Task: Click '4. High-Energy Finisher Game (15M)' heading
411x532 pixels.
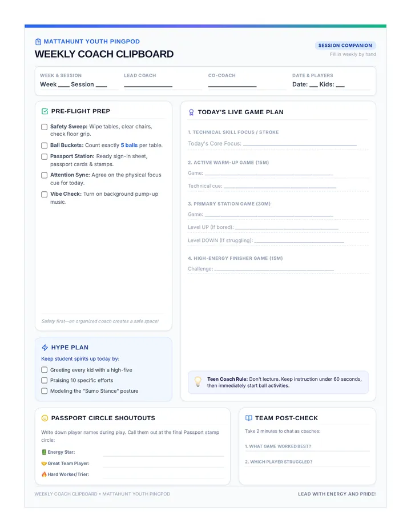Action: (x=235, y=258)
